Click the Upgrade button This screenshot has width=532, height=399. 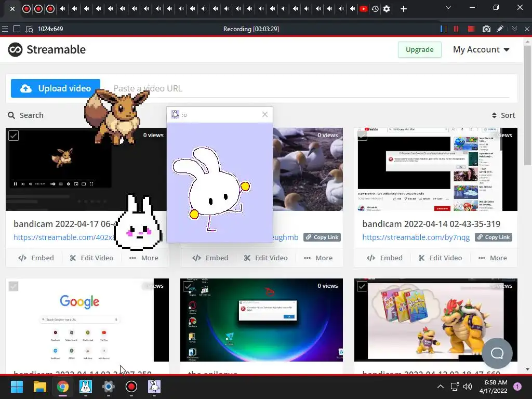pos(420,49)
